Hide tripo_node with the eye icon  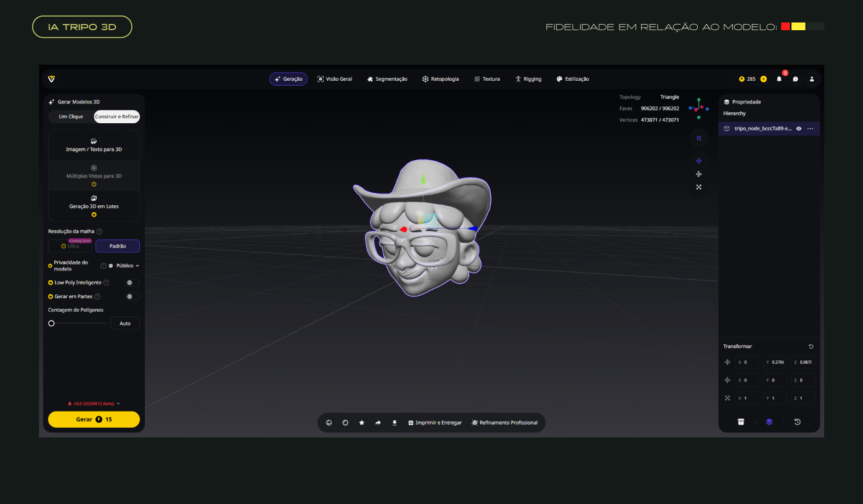coord(799,129)
